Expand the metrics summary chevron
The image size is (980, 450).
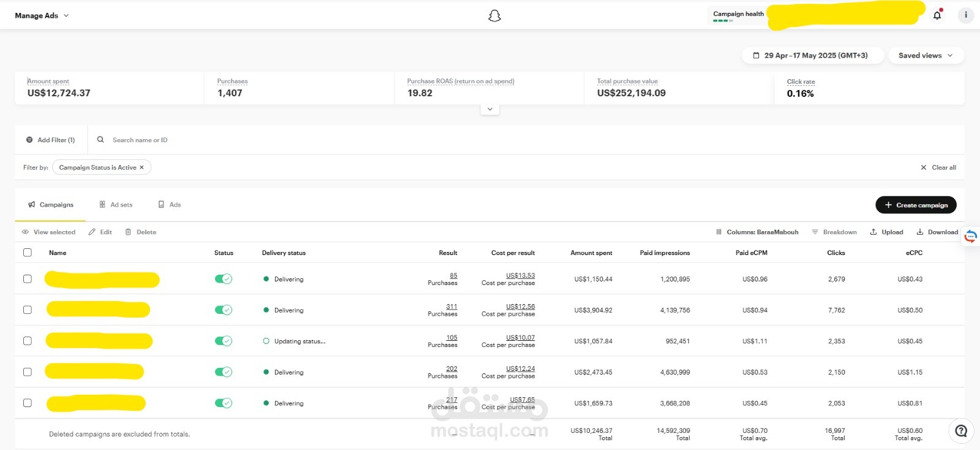point(490,109)
